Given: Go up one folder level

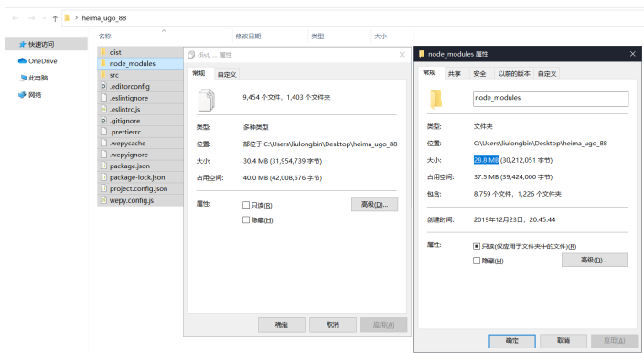Looking at the screenshot, I should point(55,18).
